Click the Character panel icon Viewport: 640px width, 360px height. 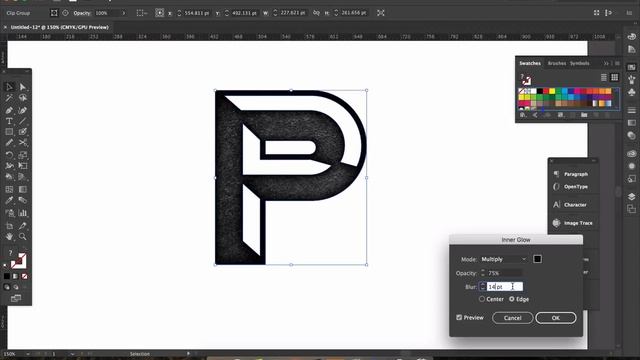click(556, 204)
